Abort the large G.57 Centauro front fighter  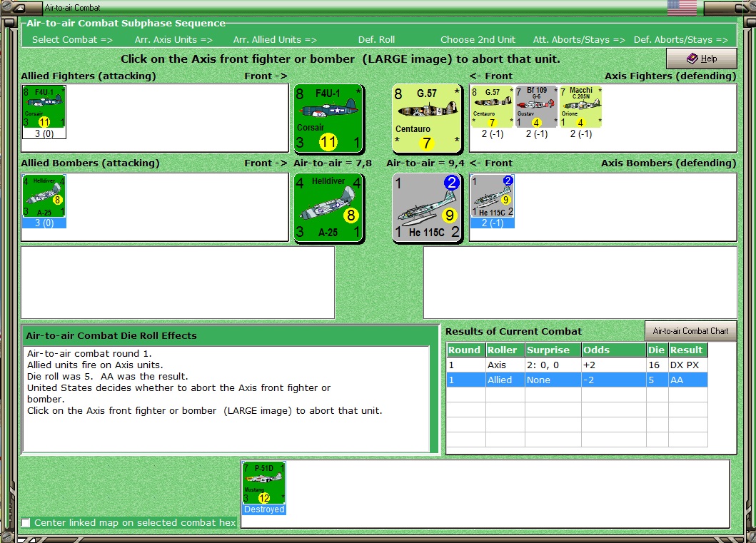pyautogui.click(x=427, y=118)
